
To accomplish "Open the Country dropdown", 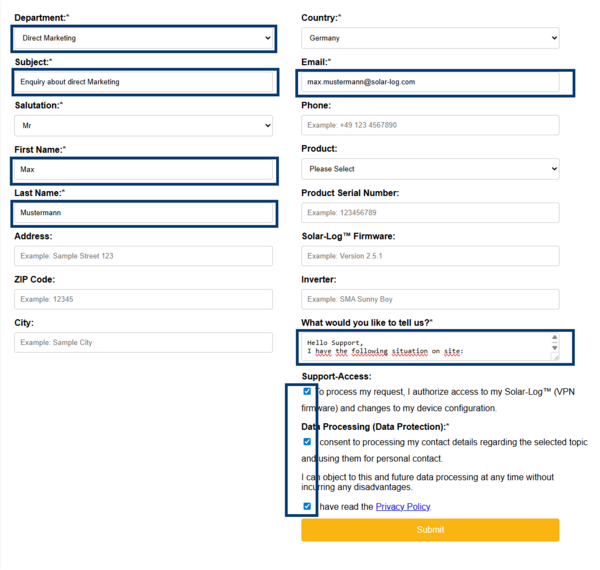I will tap(430, 38).
